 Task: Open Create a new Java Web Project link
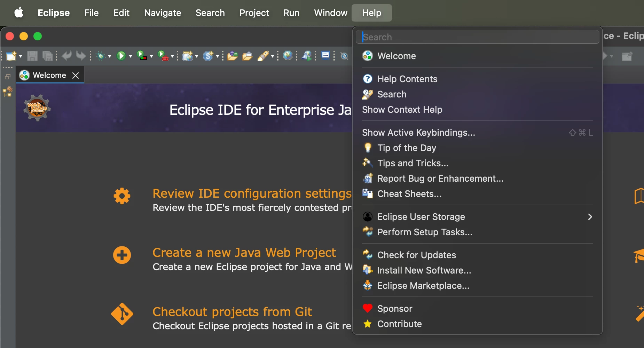pos(244,253)
